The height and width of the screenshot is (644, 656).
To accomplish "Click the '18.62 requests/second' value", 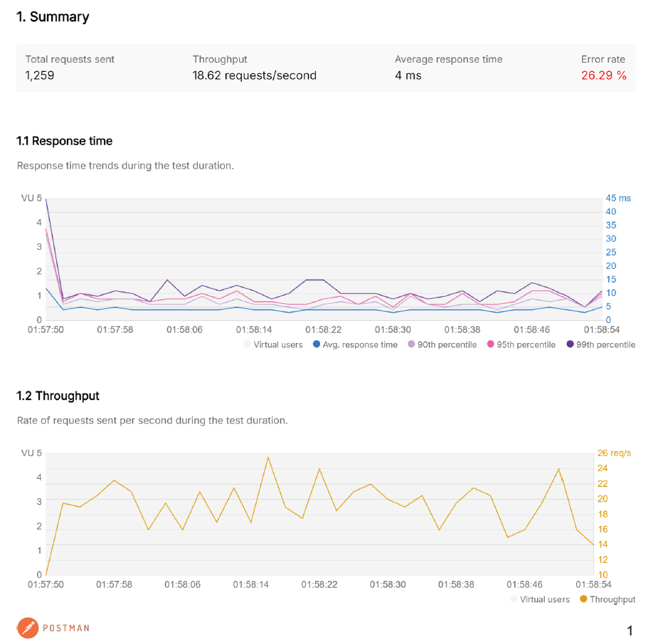I will click(255, 75).
